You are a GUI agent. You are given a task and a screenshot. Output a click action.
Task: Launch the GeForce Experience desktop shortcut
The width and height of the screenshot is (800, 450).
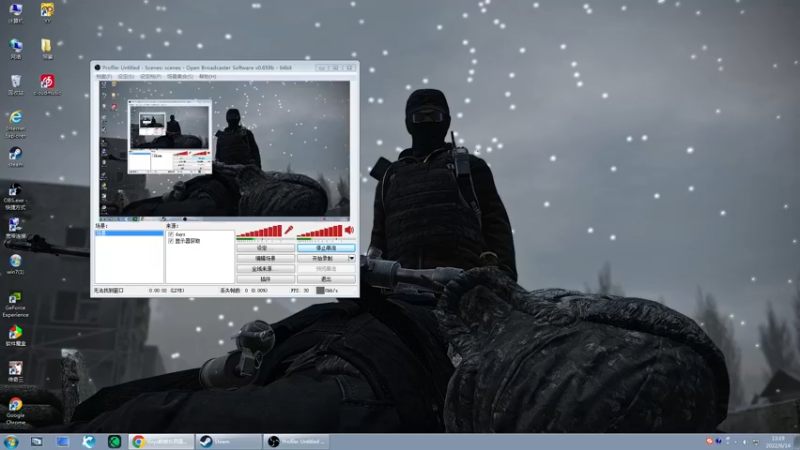click(x=15, y=304)
